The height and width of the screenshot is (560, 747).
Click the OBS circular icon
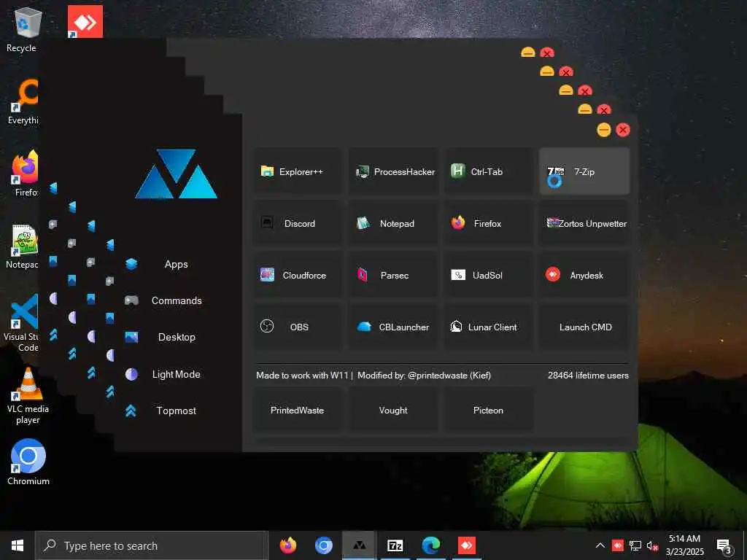pos(267,326)
